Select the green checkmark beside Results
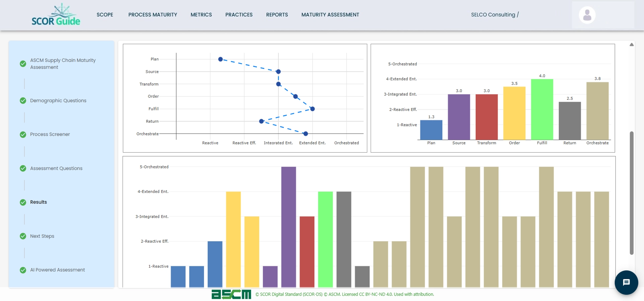Image resolution: width=644 pixels, height=301 pixels. point(23,202)
